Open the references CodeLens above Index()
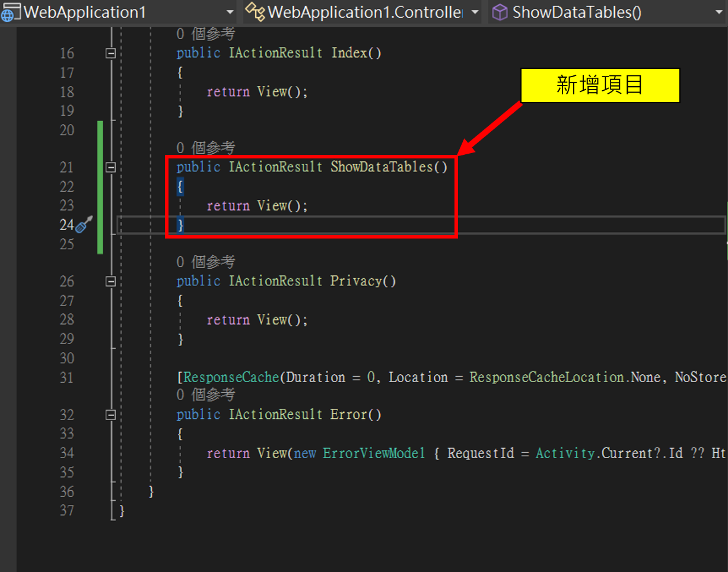This screenshot has height=572, width=728. [x=205, y=34]
